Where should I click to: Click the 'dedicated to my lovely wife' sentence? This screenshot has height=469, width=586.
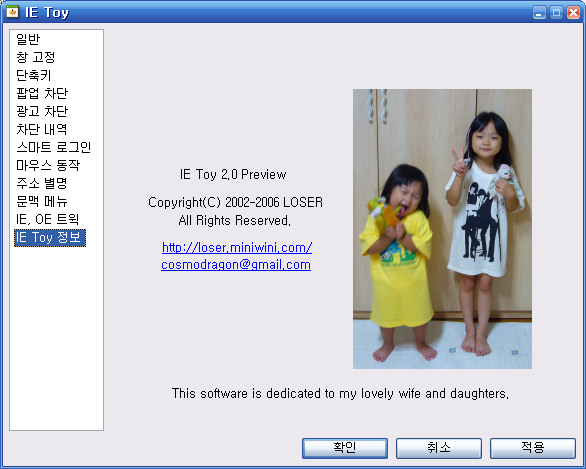(340, 394)
